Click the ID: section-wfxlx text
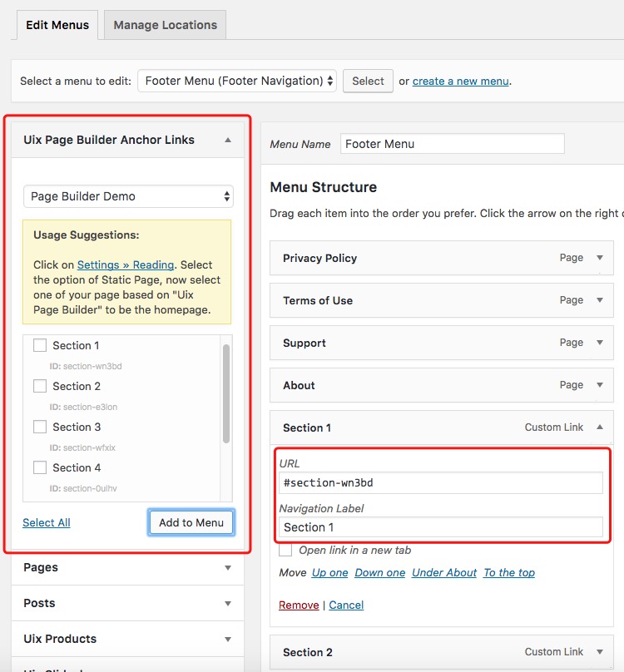This screenshot has width=624, height=672. pyautogui.click(x=82, y=447)
